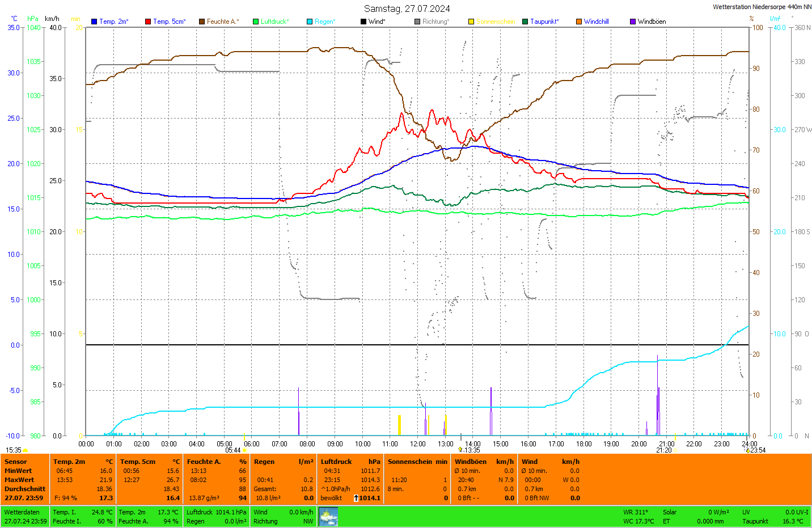
Task: Toggle the Luftdruck series in the legend
Action: click(274, 22)
